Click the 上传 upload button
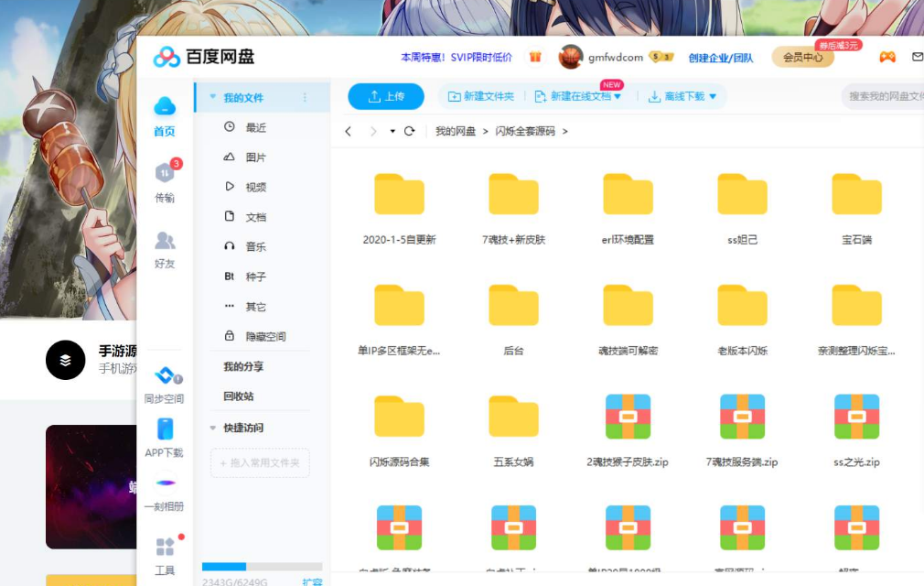This screenshot has height=586, width=924. pos(386,96)
